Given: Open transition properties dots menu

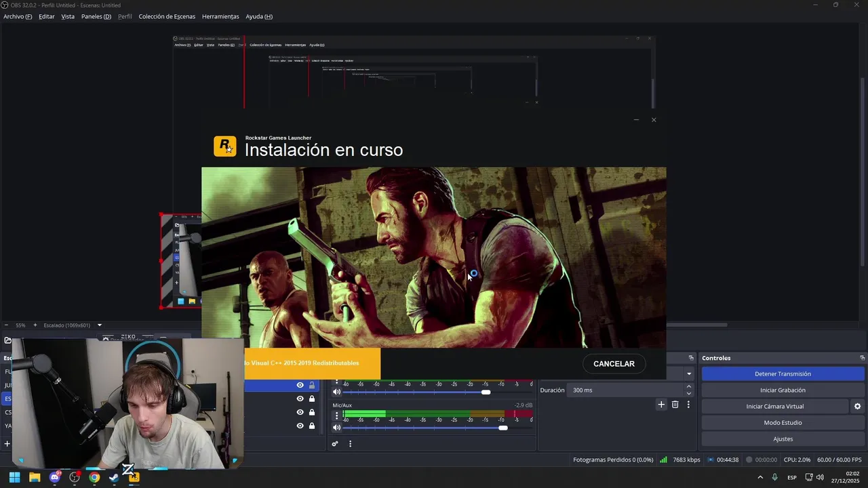Looking at the screenshot, I should click(688, 405).
